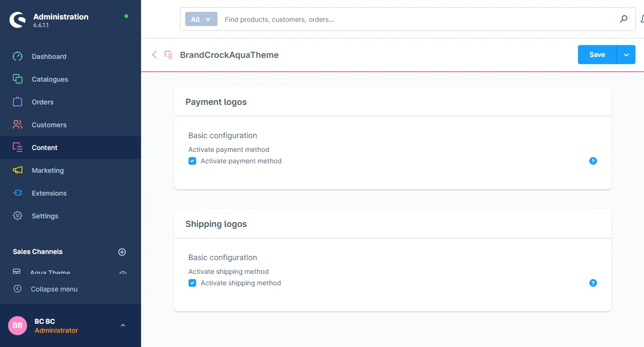Expand the Save button dropdown arrow
644x347 pixels.
pos(626,55)
